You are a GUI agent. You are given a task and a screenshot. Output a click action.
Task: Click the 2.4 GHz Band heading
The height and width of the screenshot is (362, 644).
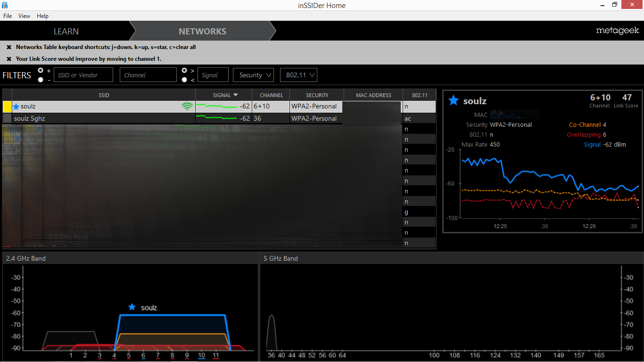click(26, 258)
